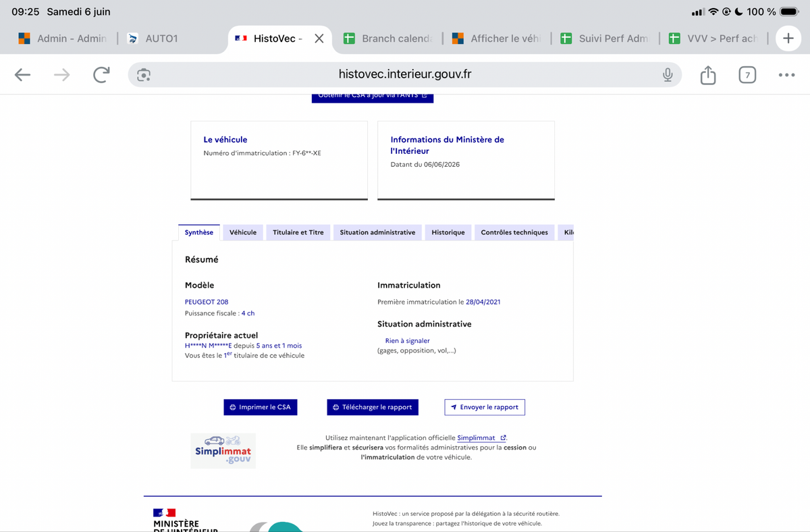Click the Simplimmat.gouv logo image
The width and height of the screenshot is (810, 532).
click(x=223, y=450)
